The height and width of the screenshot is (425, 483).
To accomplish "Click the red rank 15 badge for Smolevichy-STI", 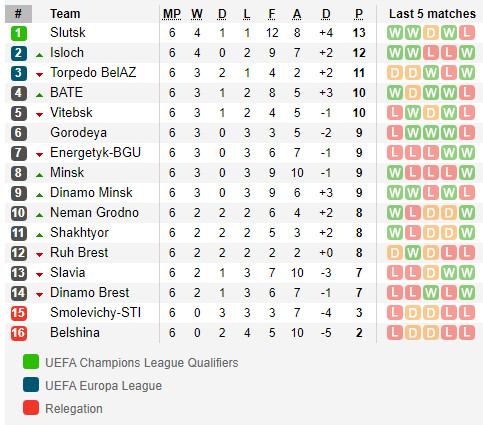I will coord(19,313).
